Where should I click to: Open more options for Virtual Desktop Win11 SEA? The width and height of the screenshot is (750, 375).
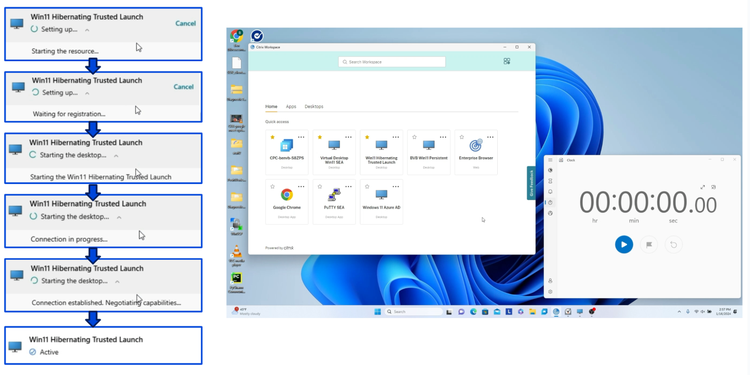348,137
